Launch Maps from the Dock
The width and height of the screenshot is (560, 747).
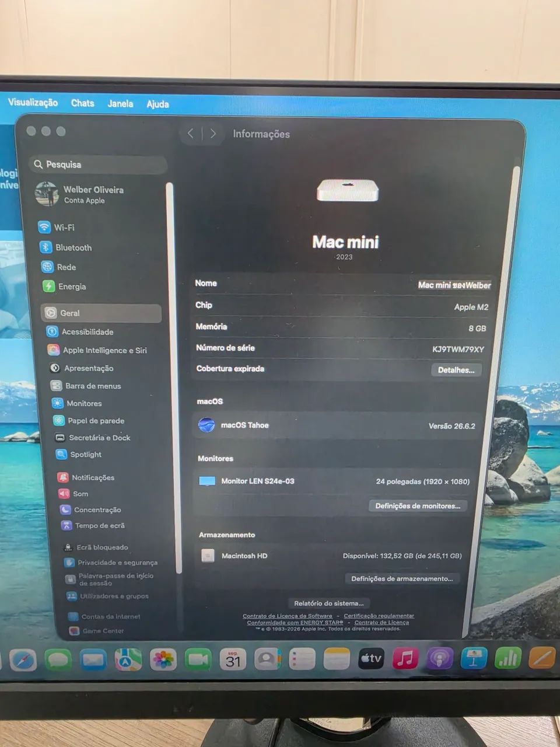[128, 660]
